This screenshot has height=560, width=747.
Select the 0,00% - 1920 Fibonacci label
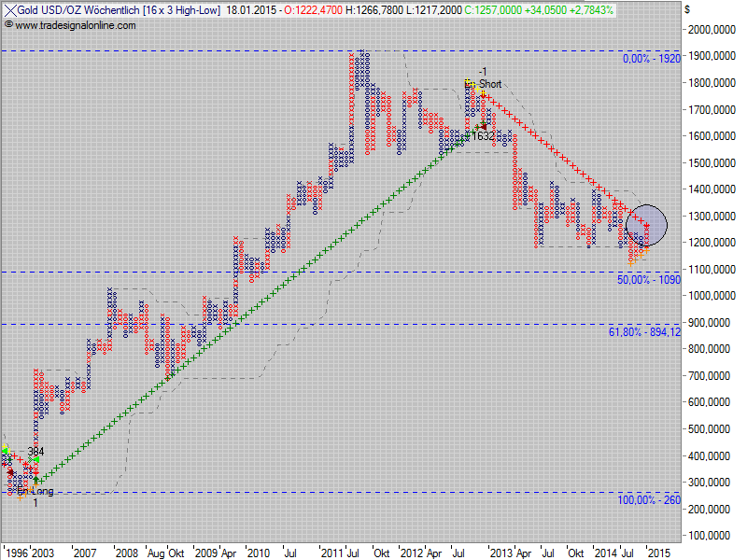(x=651, y=59)
